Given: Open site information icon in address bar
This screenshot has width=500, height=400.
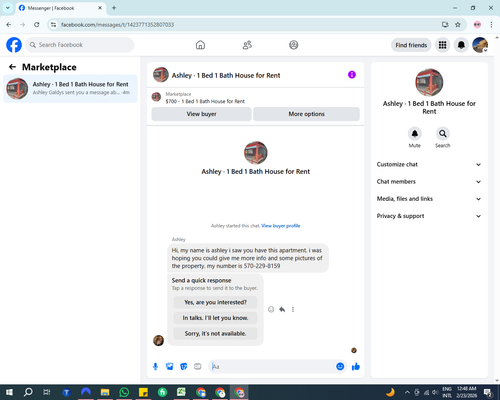Looking at the screenshot, I should [x=53, y=25].
